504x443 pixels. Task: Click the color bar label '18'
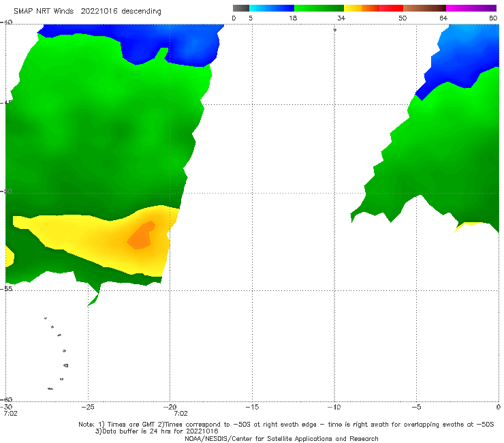(x=293, y=18)
